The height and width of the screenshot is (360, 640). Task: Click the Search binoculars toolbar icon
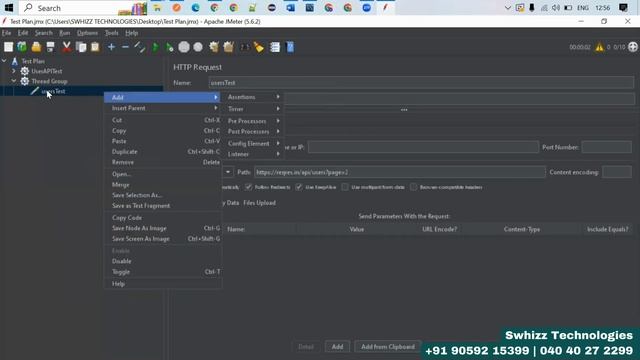(x=244, y=47)
